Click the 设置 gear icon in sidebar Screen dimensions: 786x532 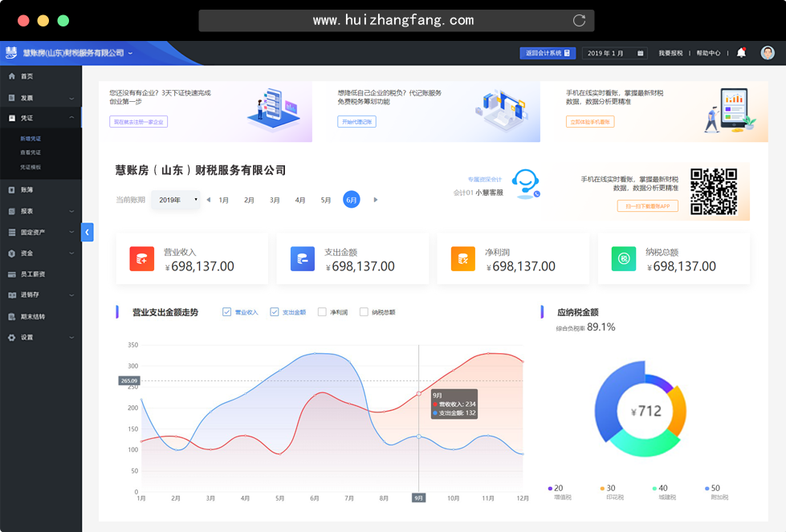(x=11, y=338)
